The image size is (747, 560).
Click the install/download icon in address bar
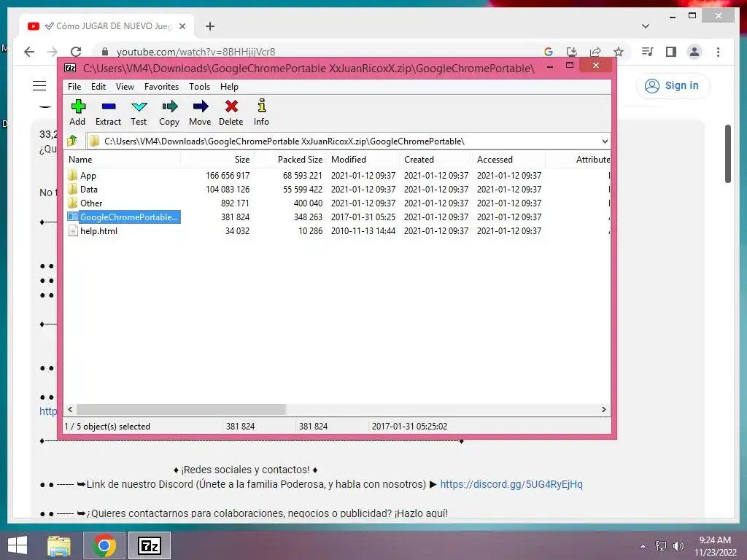pyautogui.click(x=572, y=52)
